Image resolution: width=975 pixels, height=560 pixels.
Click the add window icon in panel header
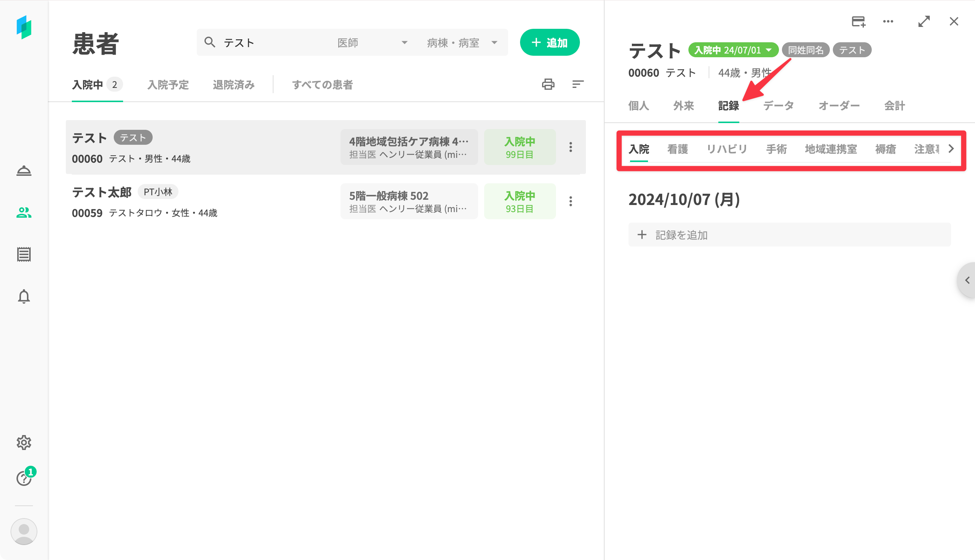click(x=859, y=22)
